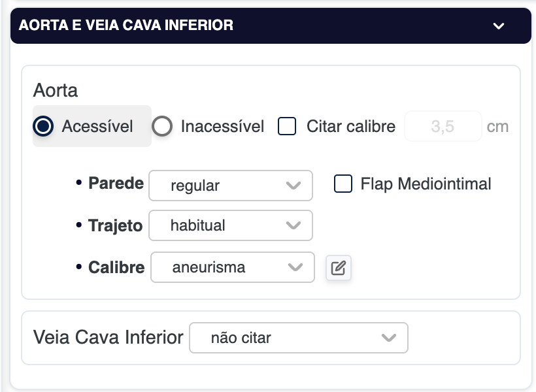Click the edit icon beside Calibre
Screen dimensions: 536x392
click(338, 268)
